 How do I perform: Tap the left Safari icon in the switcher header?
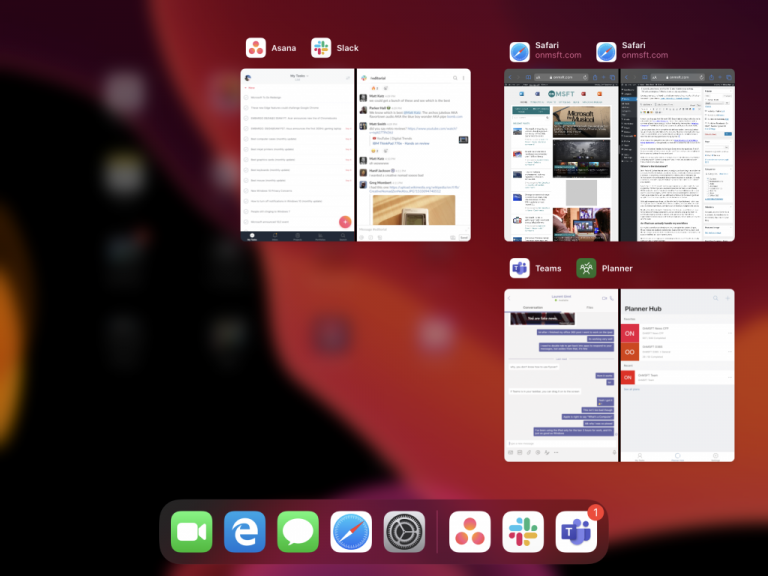(x=519, y=52)
